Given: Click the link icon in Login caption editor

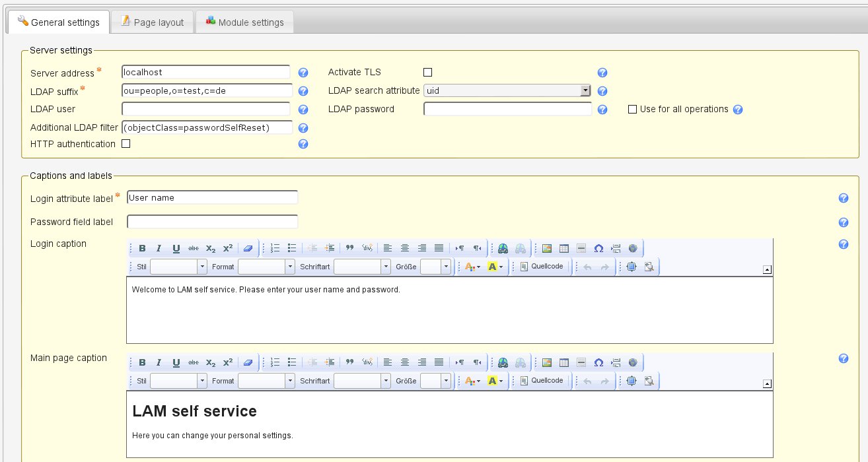Looking at the screenshot, I should click(x=503, y=249).
